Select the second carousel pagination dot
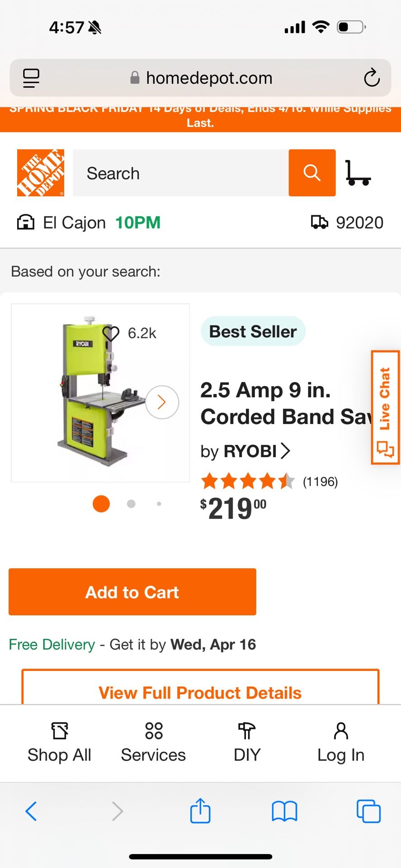 pyautogui.click(x=130, y=503)
